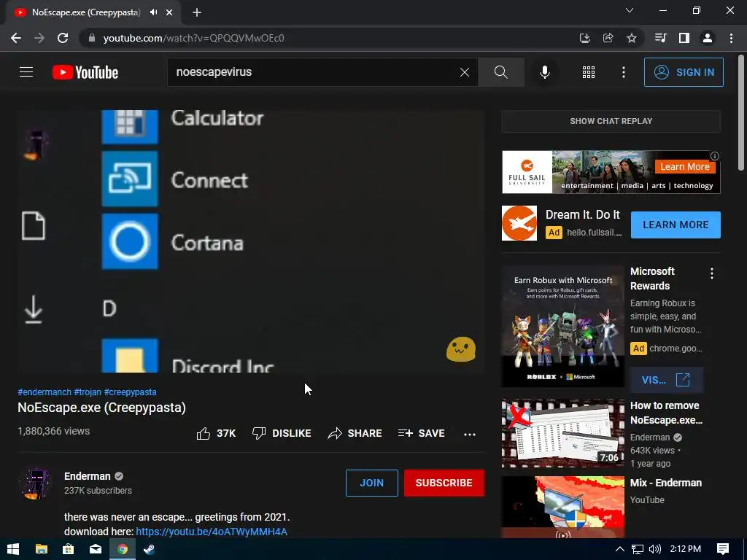This screenshot has width=747, height=560.
Task: Share the video using SHARE
Action: (355, 433)
